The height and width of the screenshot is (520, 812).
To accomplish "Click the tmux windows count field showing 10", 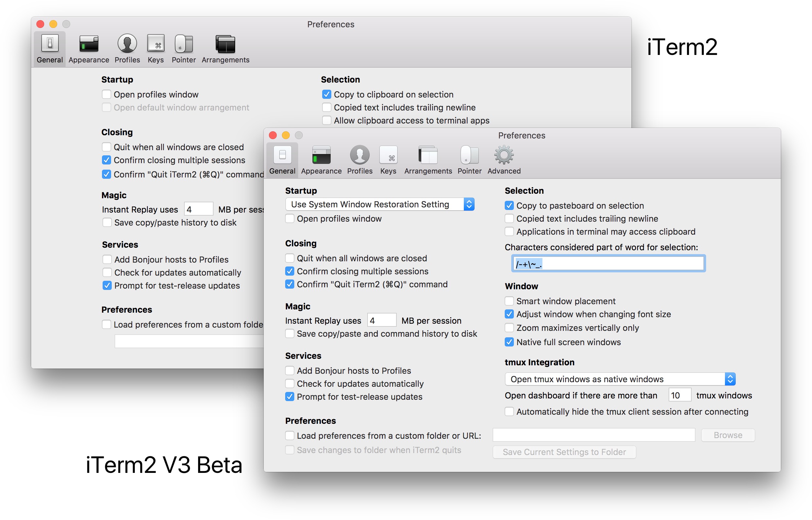I will click(x=679, y=395).
